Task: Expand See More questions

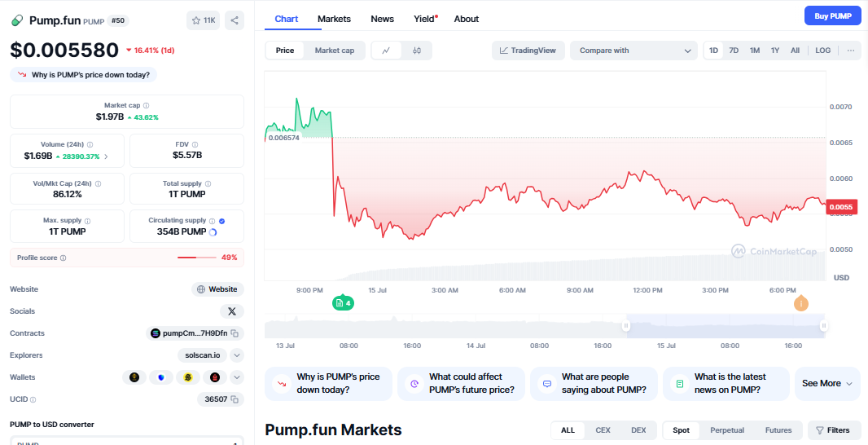Action: [x=827, y=384]
